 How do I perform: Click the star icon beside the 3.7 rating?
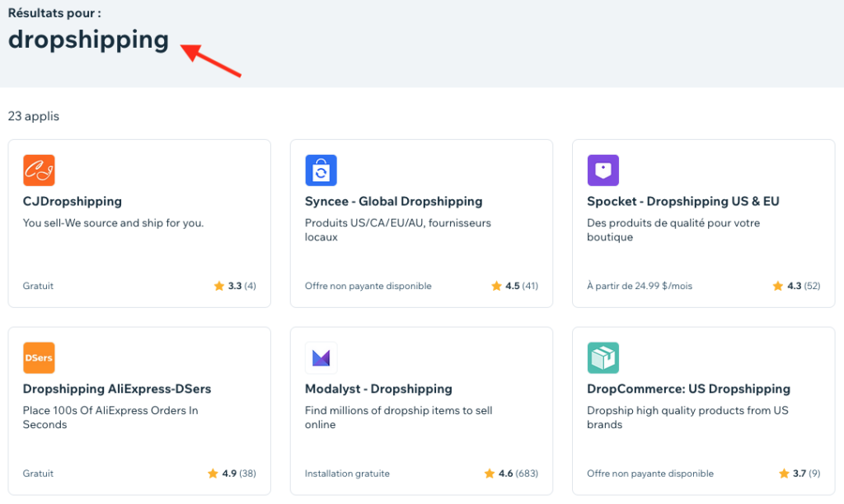(x=784, y=474)
